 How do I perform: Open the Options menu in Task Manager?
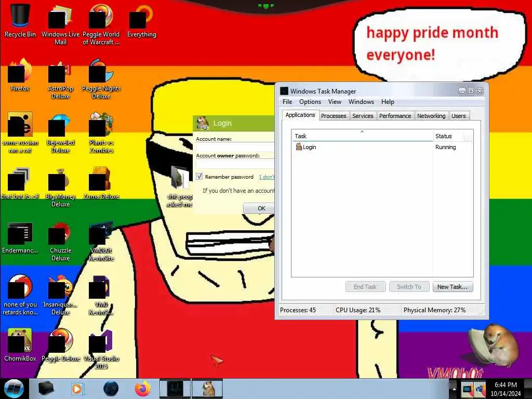coord(310,102)
